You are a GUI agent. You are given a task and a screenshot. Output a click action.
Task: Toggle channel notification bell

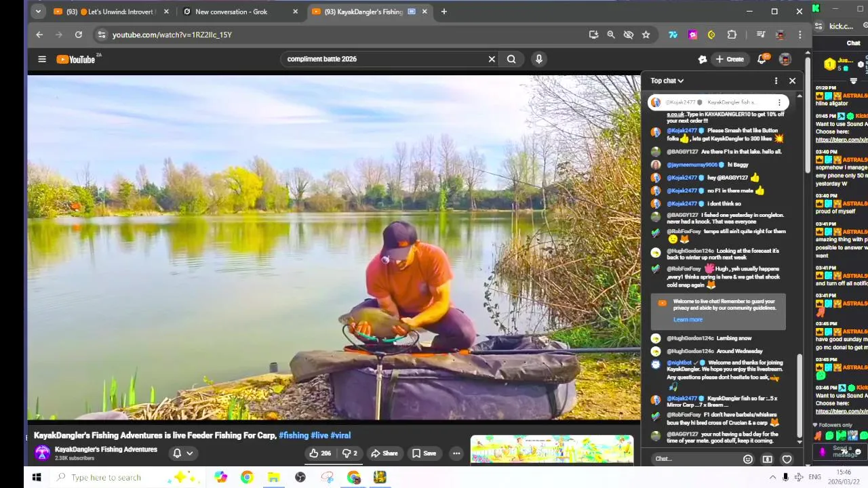tap(177, 453)
